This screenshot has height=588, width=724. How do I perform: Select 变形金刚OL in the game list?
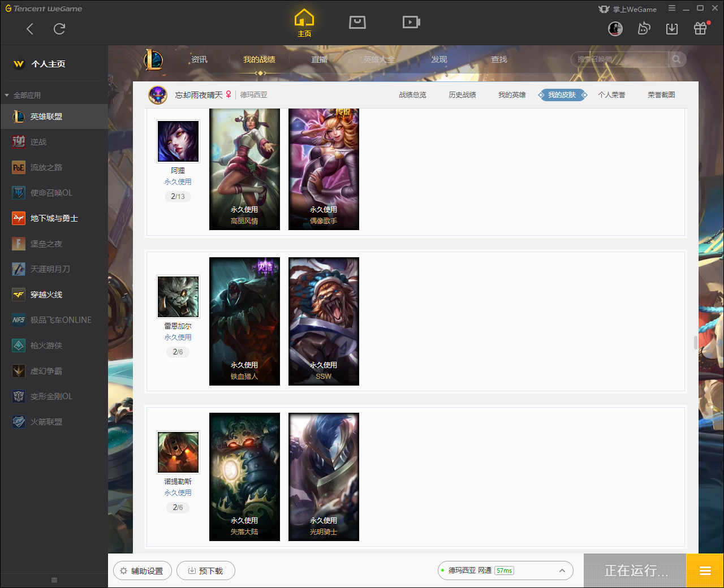[54, 396]
